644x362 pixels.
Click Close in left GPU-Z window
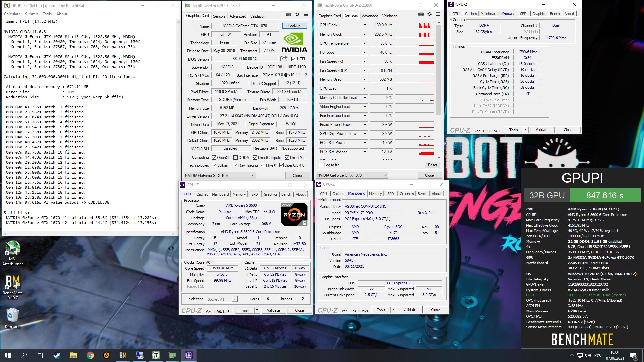tap(297, 175)
